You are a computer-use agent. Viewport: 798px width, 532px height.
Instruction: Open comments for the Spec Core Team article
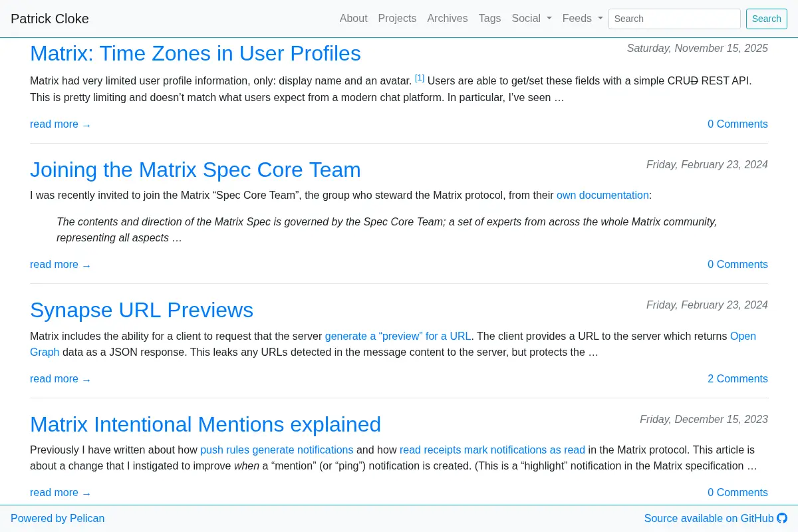point(737,265)
